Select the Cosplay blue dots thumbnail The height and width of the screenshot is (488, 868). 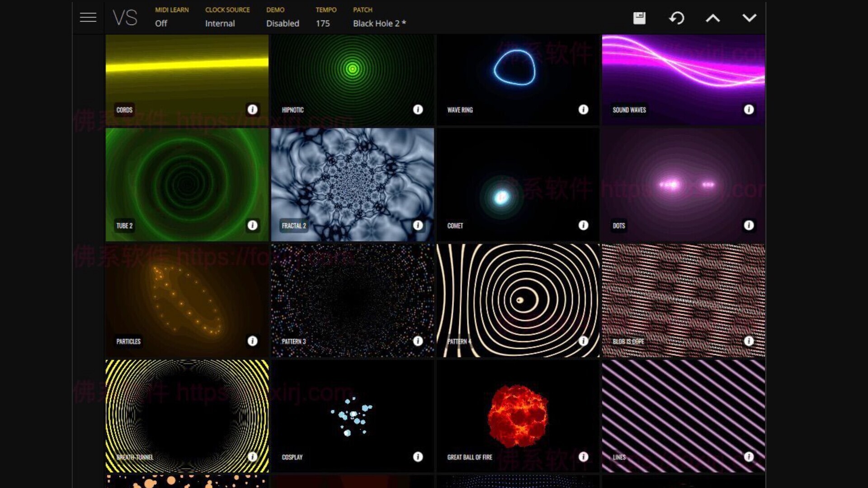coord(352,416)
